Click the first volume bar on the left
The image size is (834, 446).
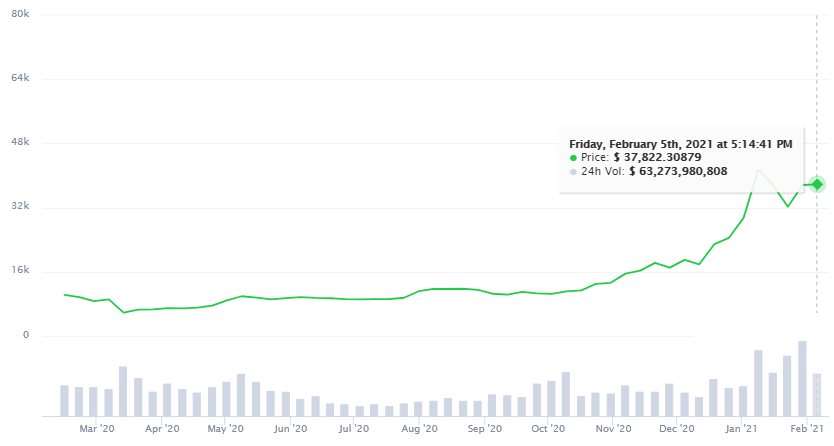64,400
